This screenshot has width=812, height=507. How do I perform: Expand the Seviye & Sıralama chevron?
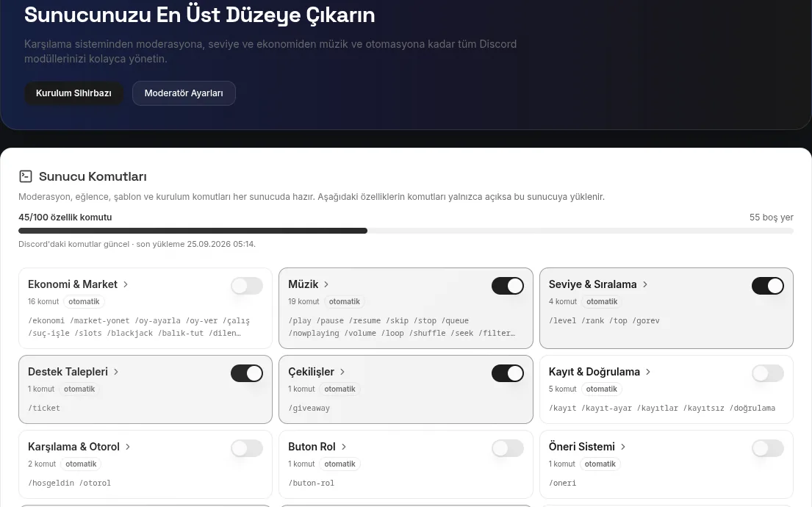644,284
